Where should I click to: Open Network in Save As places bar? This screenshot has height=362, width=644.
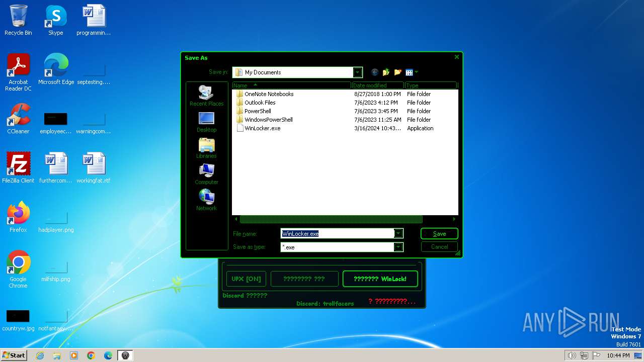[206, 201]
